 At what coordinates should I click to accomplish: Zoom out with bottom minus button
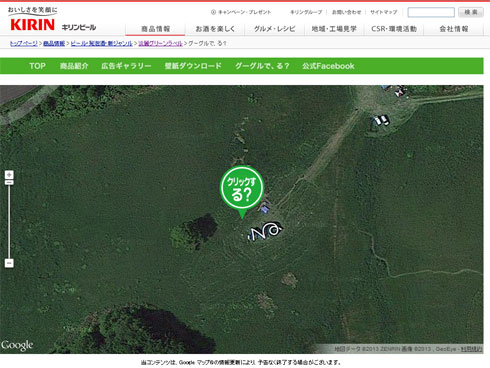coord(9,263)
